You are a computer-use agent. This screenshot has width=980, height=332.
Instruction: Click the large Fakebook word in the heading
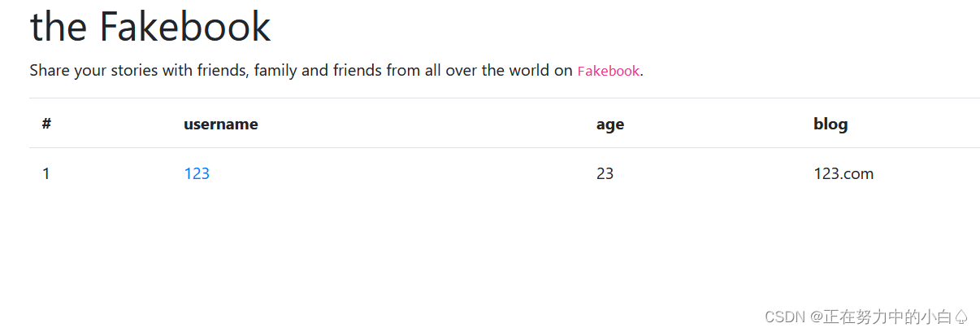click(185, 26)
